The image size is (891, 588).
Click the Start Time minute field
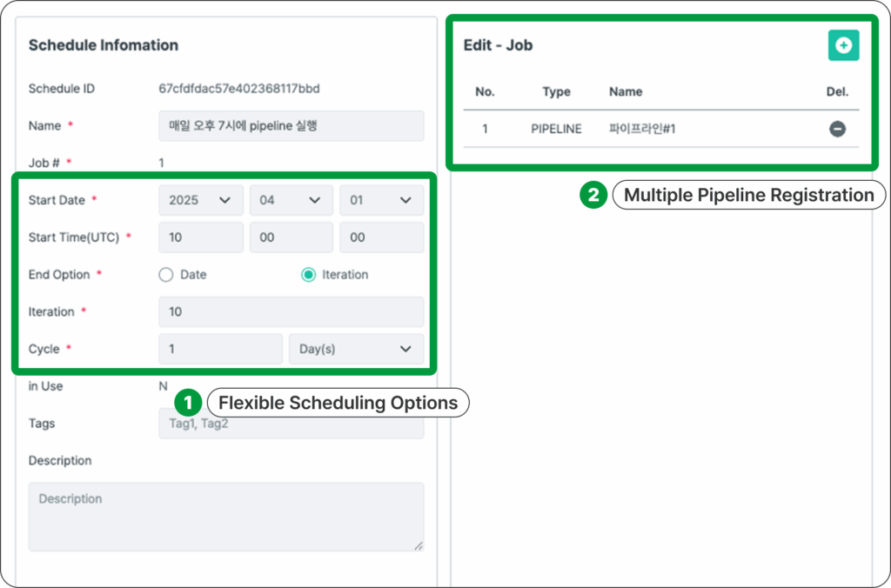click(291, 237)
